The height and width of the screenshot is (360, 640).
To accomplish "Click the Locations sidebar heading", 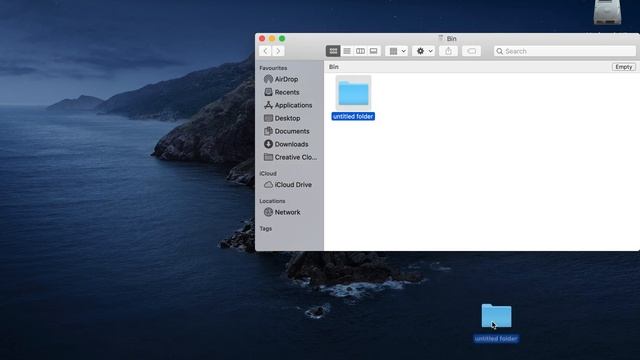I will (x=272, y=201).
